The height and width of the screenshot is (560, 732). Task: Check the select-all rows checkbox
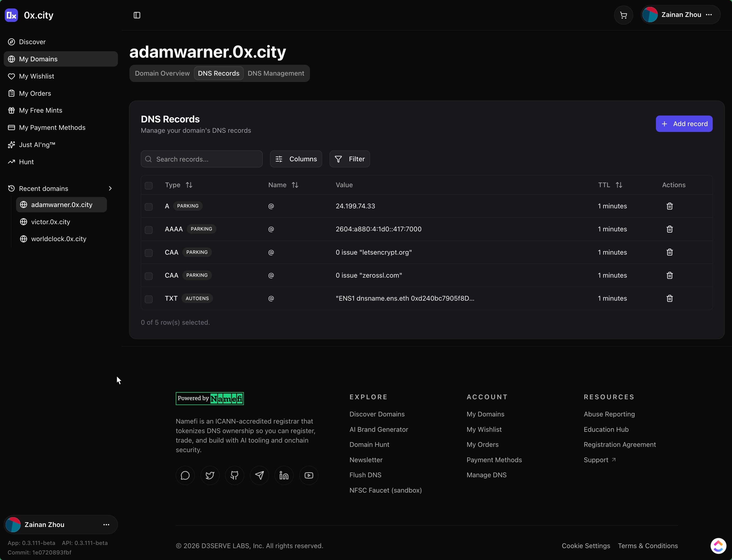[149, 185]
